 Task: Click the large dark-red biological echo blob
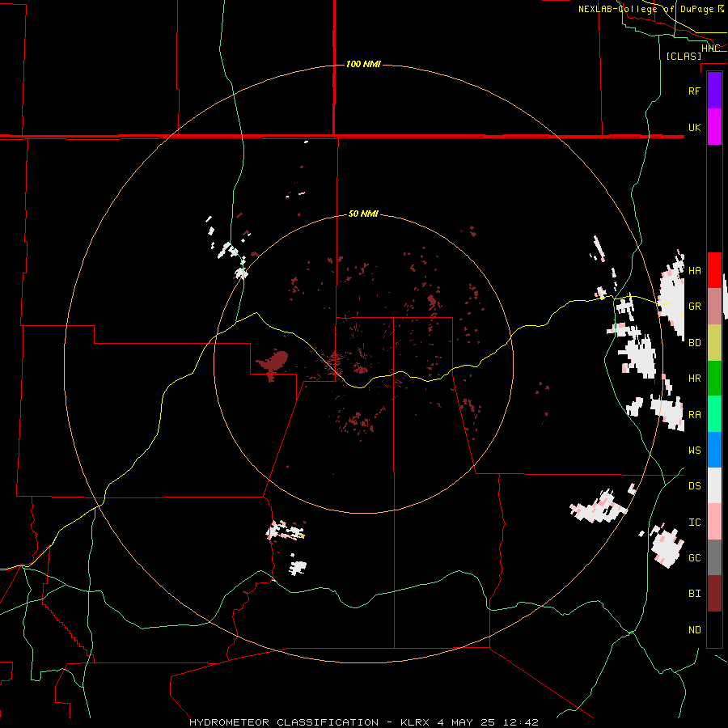point(274,362)
